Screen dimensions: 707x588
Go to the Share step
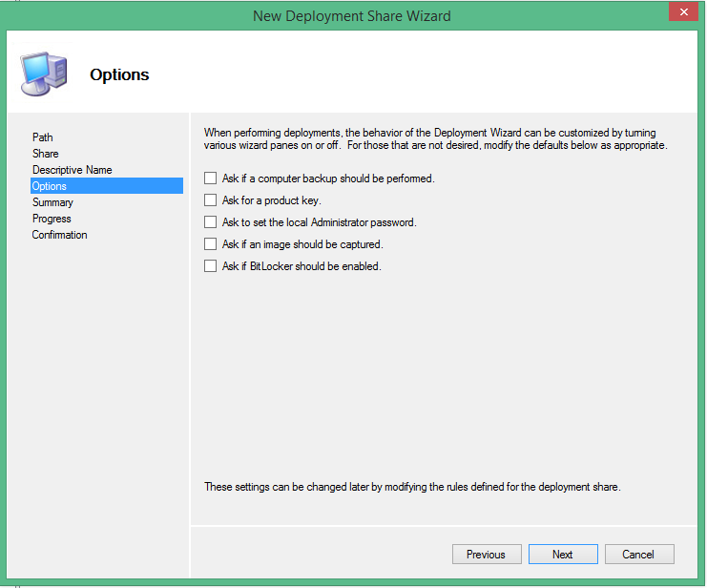[46, 154]
